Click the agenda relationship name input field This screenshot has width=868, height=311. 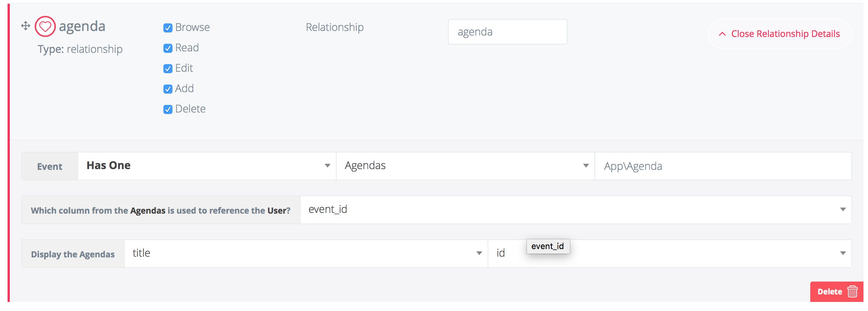click(x=507, y=32)
